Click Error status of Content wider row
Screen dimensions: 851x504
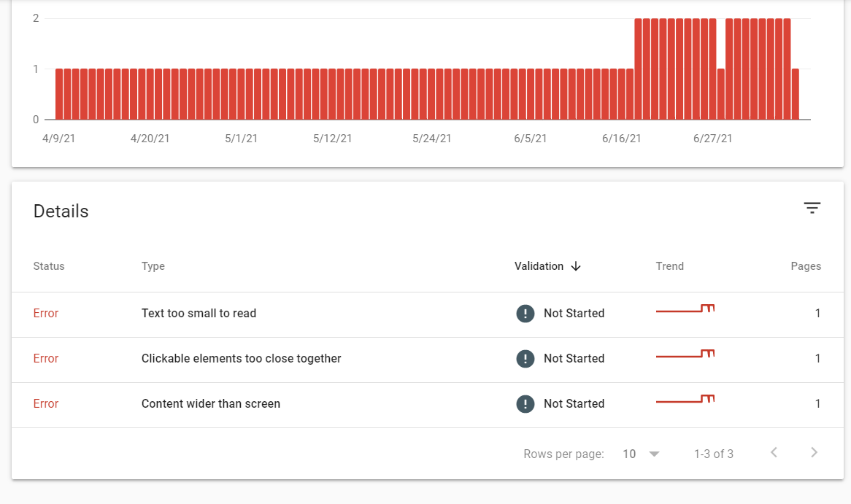coord(45,403)
